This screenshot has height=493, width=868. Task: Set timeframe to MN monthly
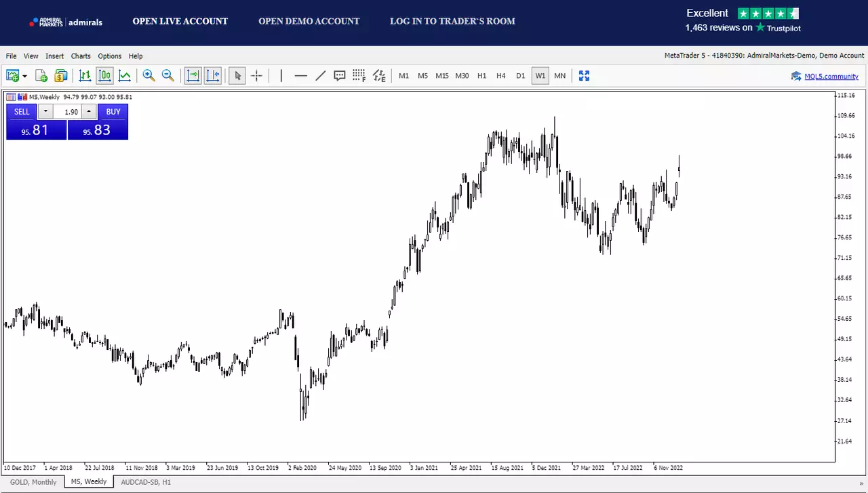click(x=559, y=76)
